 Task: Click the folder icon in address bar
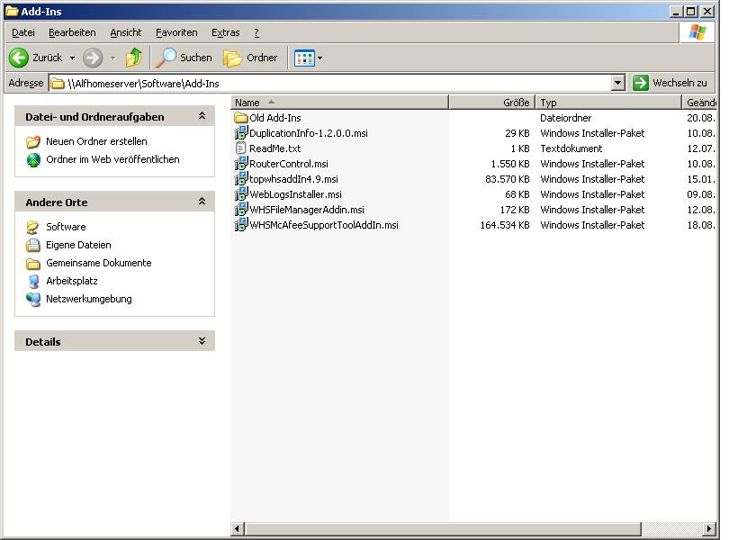(x=58, y=84)
